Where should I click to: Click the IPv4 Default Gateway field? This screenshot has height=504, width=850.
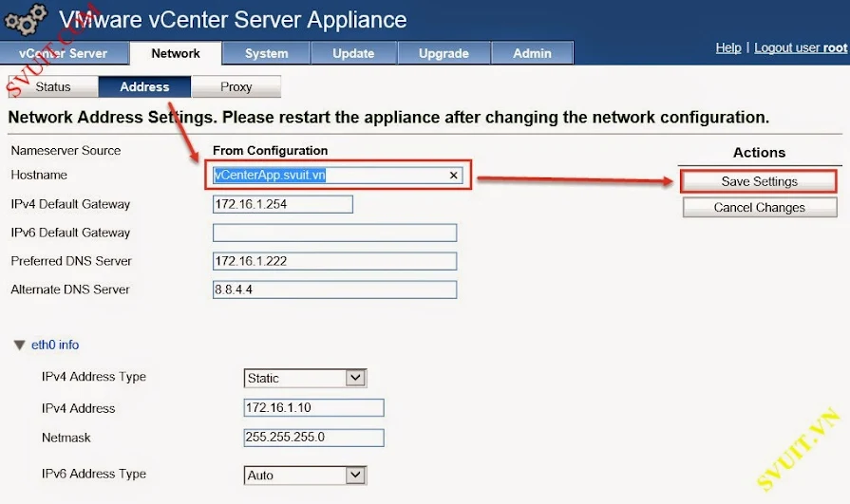point(282,204)
